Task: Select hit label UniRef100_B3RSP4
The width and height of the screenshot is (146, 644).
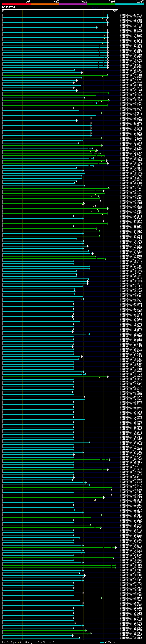Action: click(131, 239)
